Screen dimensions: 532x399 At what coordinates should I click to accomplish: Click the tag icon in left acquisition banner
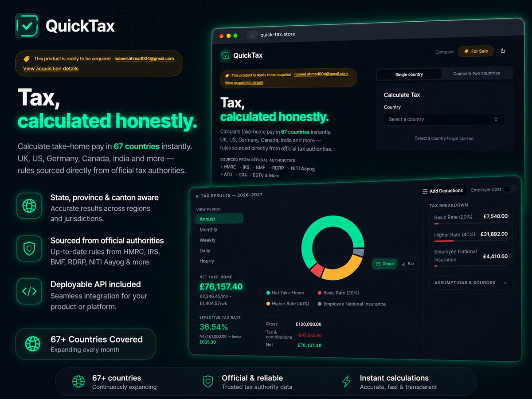coord(27,59)
